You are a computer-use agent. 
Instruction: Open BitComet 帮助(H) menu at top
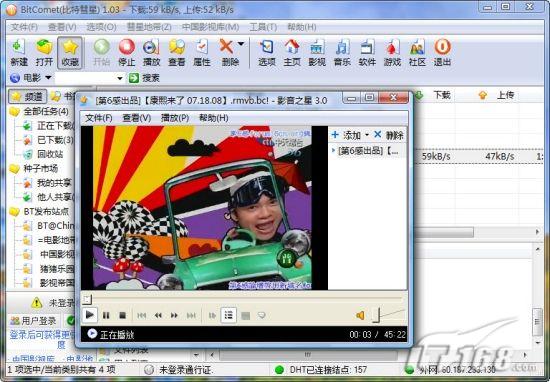[302, 27]
